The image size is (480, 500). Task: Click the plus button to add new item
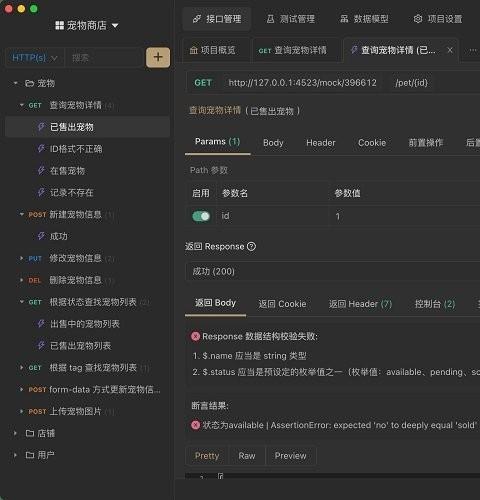click(x=158, y=57)
